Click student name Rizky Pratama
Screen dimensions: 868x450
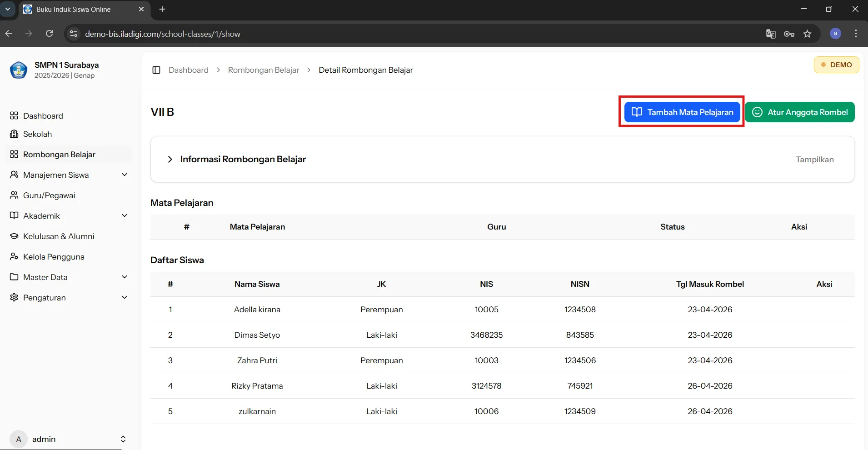coord(257,386)
